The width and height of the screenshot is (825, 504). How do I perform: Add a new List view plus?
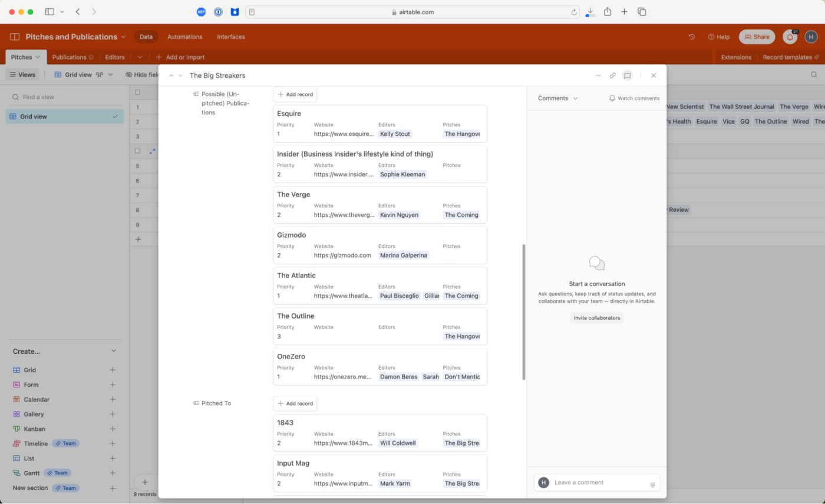(113, 458)
